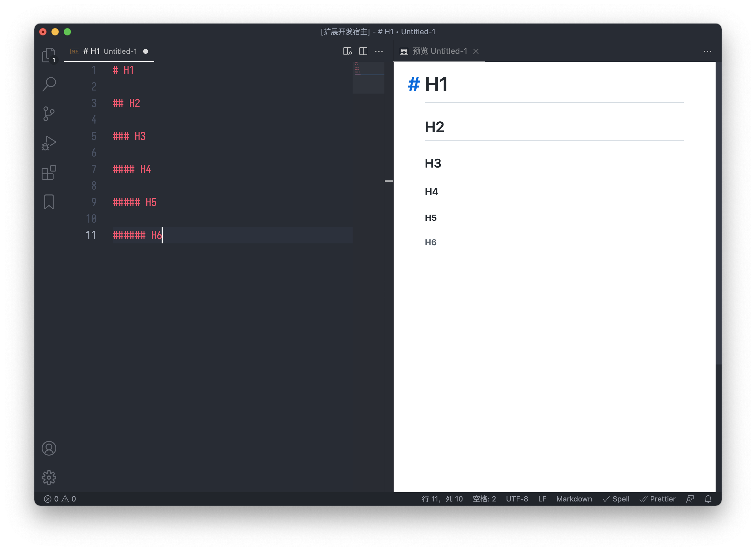This screenshot has width=756, height=551.
Task: Open the Bookmarks sidebar view
Action: tap(49, 202)
